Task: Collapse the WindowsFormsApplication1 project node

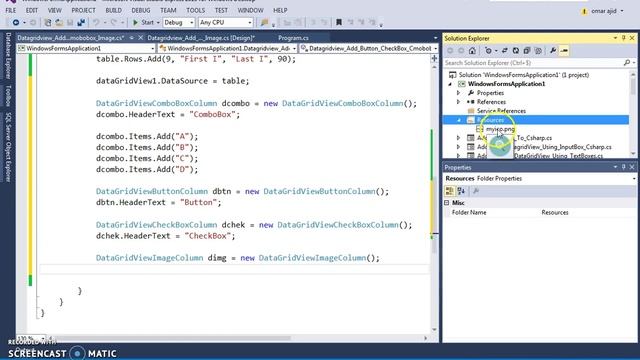Action: [x=451, y=84]
